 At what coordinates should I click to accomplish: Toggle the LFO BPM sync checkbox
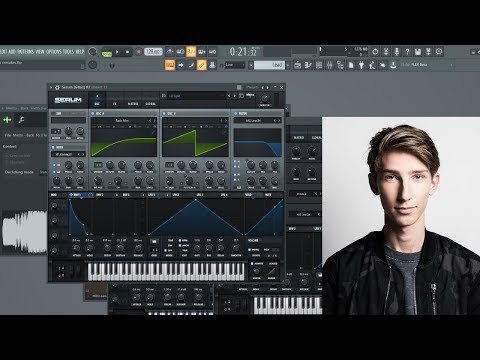click(x=180, y=240)
